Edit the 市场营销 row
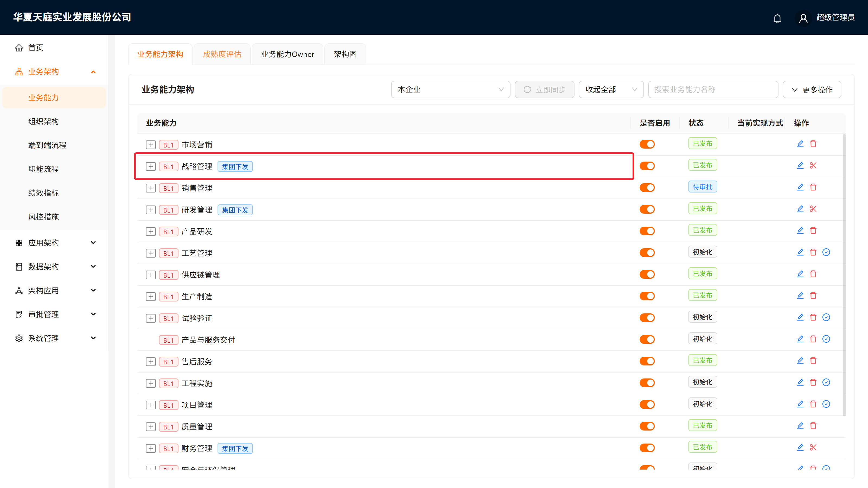 [x=800, y=144]
